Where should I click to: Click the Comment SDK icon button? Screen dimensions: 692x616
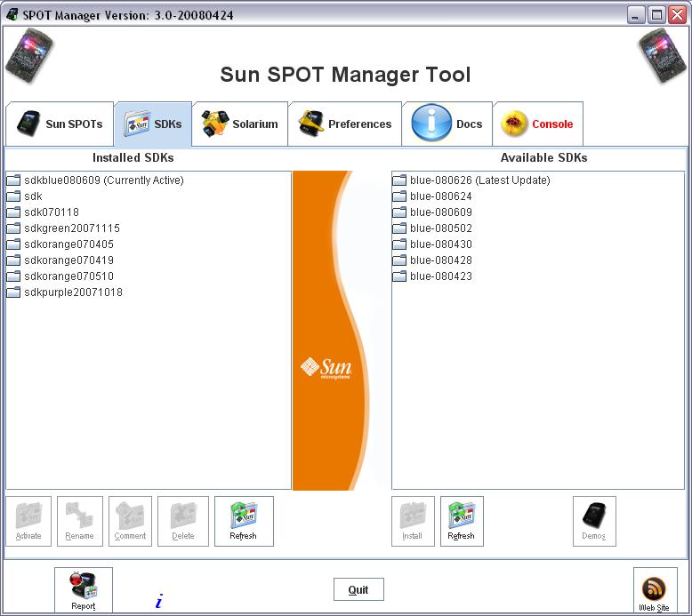(x=130, y=521)
